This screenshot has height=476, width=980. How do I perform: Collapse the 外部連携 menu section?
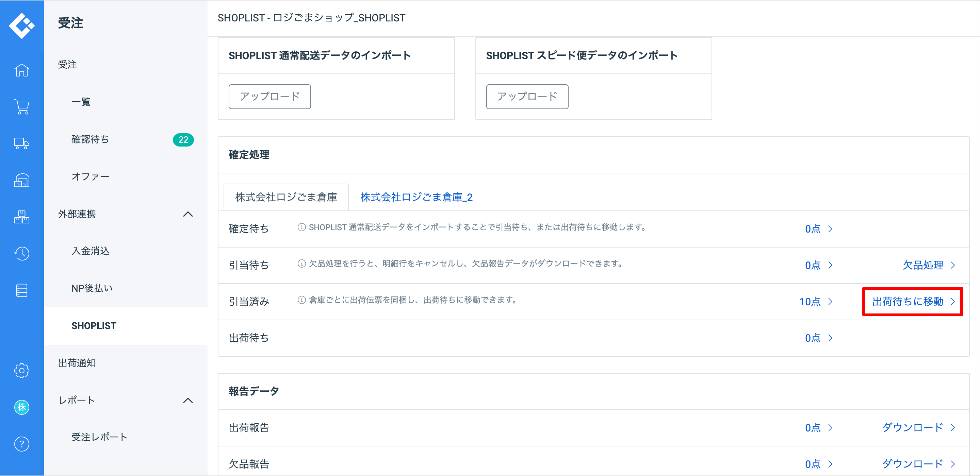pyautogui.click(x=188, y=214)
